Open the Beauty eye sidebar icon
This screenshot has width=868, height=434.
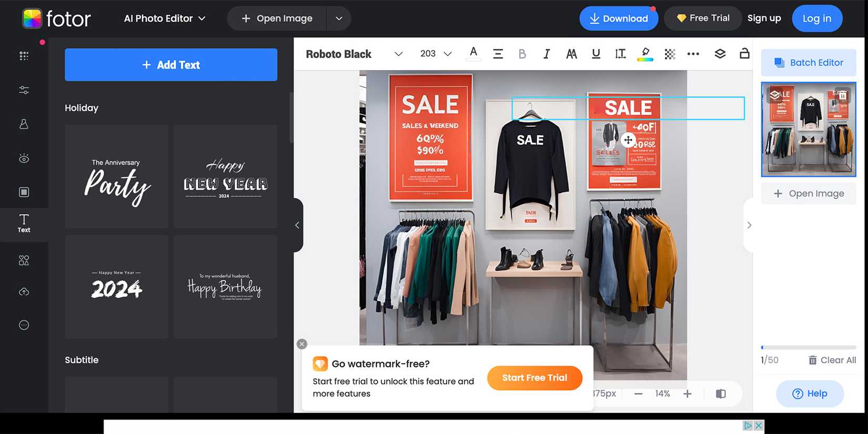point(24,158)
